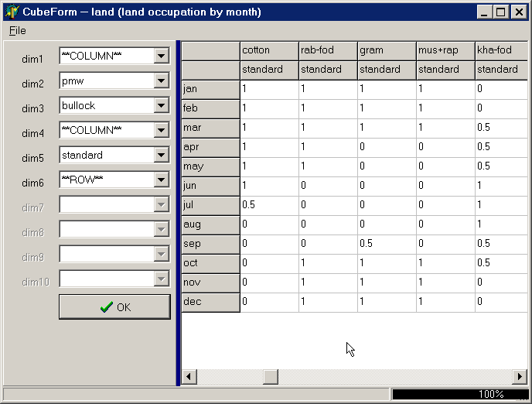This screenshot has height=404, width=532.
Task: Click the horizontal scrollbar left arrow
Action: point(189,377)
